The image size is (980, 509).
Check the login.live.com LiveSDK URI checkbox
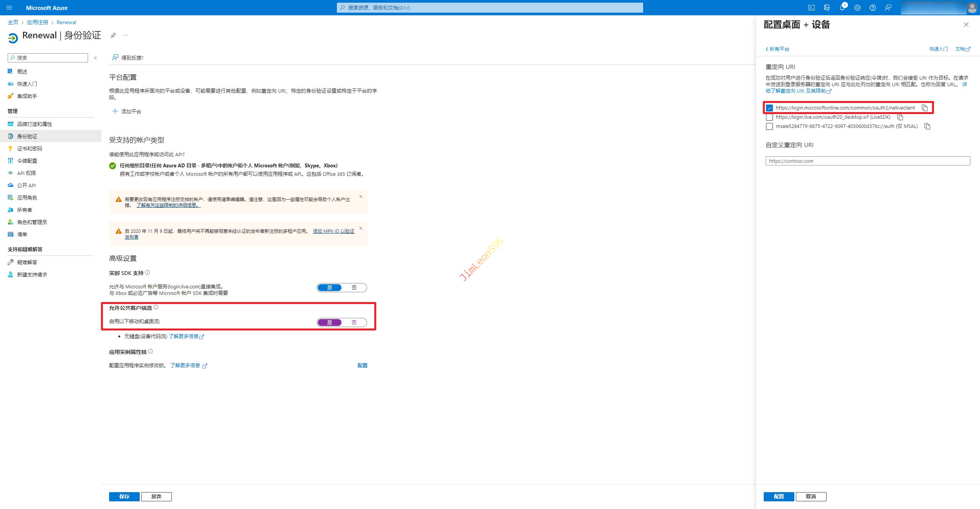pos(769,117)
